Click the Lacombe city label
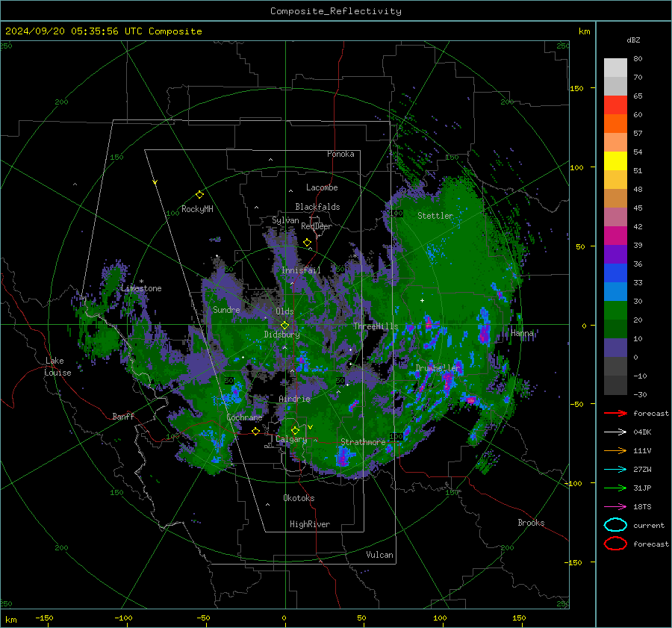The height and width of the screenshot is (628, 672). pyautogui.click(x=322, y=187)
